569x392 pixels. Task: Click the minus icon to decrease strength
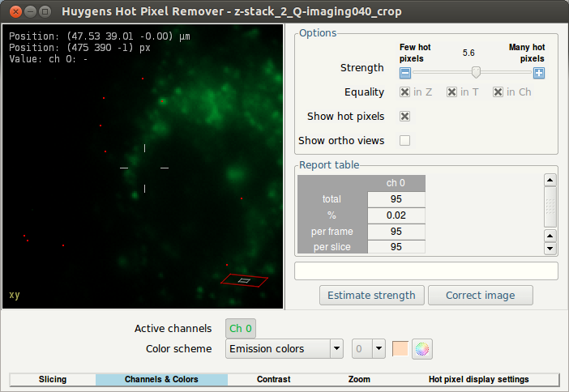click(x=405, y=73)
